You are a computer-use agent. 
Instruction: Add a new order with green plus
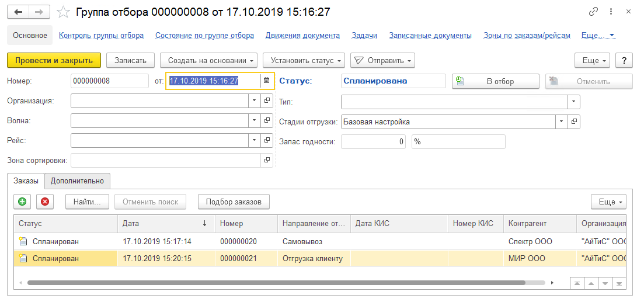click(22, 202)
